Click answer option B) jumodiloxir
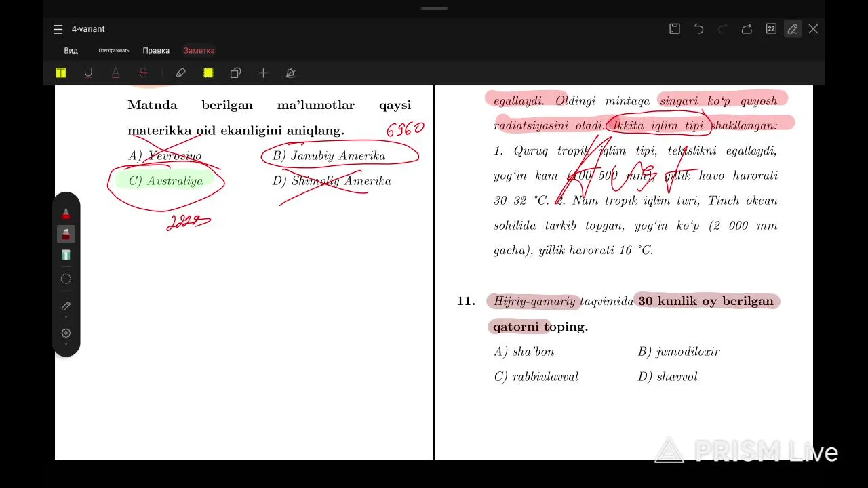This screenshot has width=868, height=488. (x=679, y=352)
